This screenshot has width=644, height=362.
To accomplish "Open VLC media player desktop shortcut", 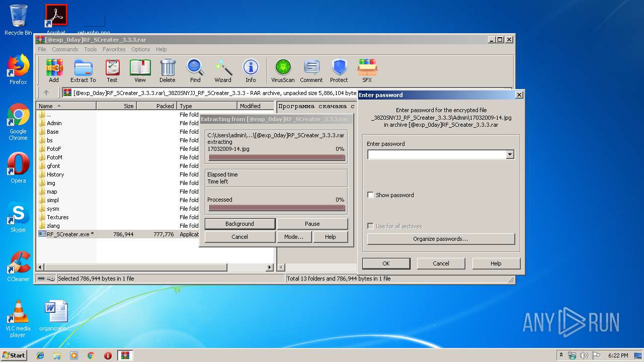I will coord(18,319).
